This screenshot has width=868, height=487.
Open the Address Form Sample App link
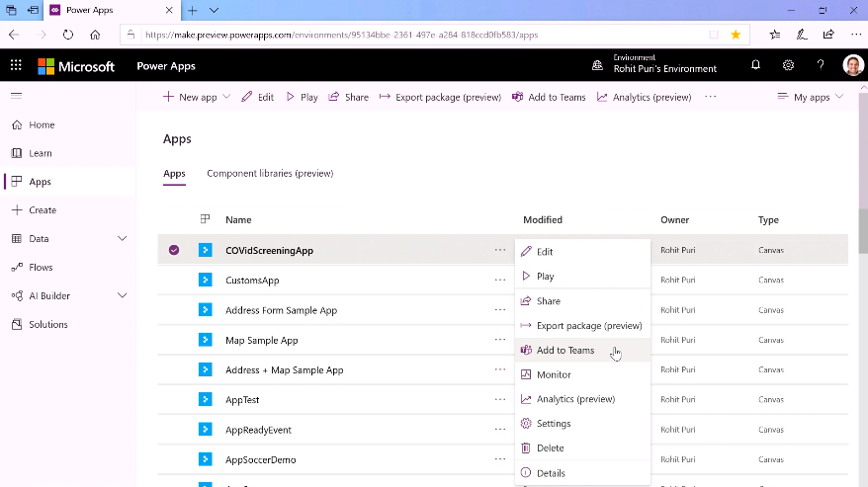[x=281, y=310]
